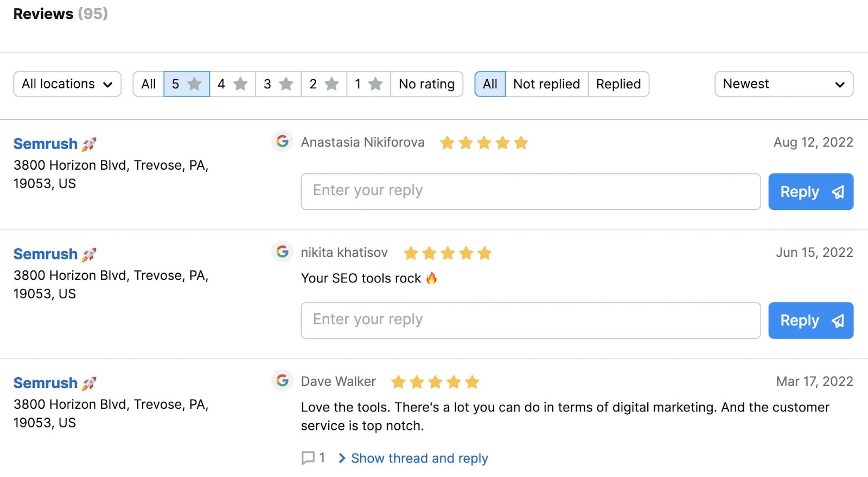This screenshot has height=477, width=868.
Task: Expand Show thread and reply link
Action: click(413, 459)
